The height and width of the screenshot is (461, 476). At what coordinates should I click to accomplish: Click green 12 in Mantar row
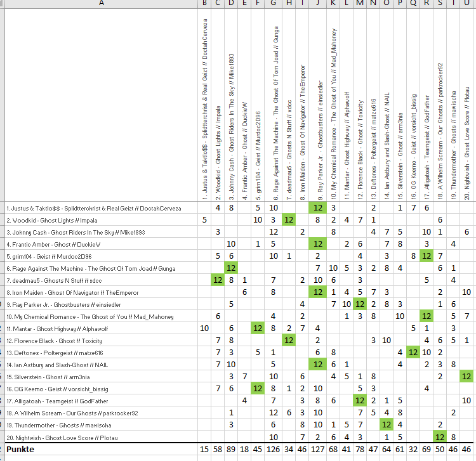[258, 328]
